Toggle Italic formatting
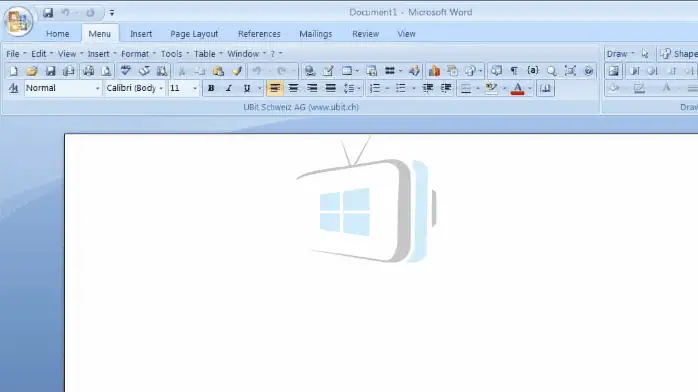The image size is (698, 392). tap(229, 89)
